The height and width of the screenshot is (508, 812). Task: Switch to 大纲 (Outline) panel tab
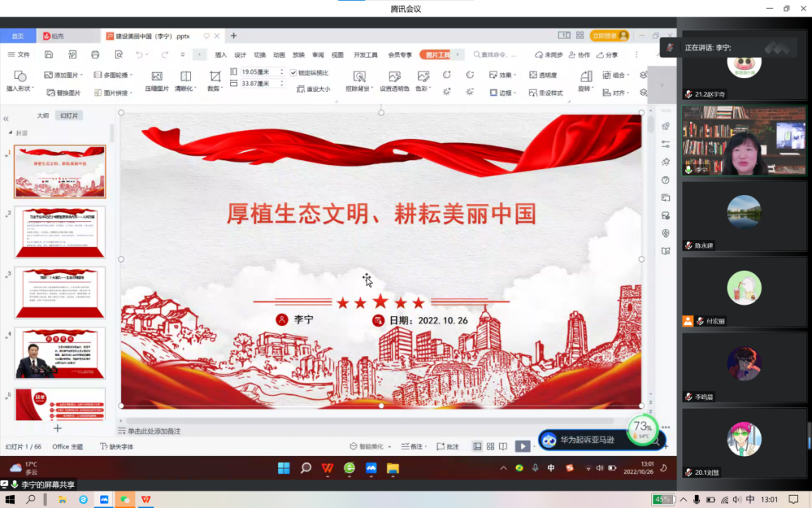pyautogui.click(x=43, y=116)
